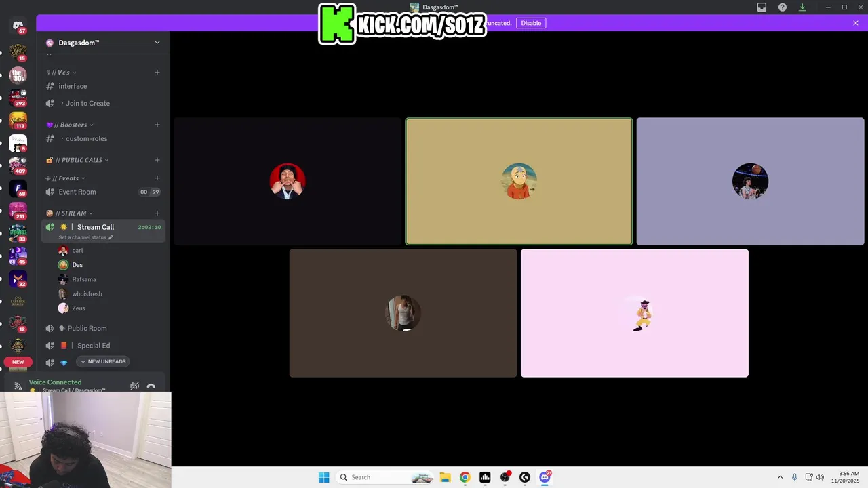Join the Special Ed voice channel
The image size is (868, 488).
click(102, 346)
